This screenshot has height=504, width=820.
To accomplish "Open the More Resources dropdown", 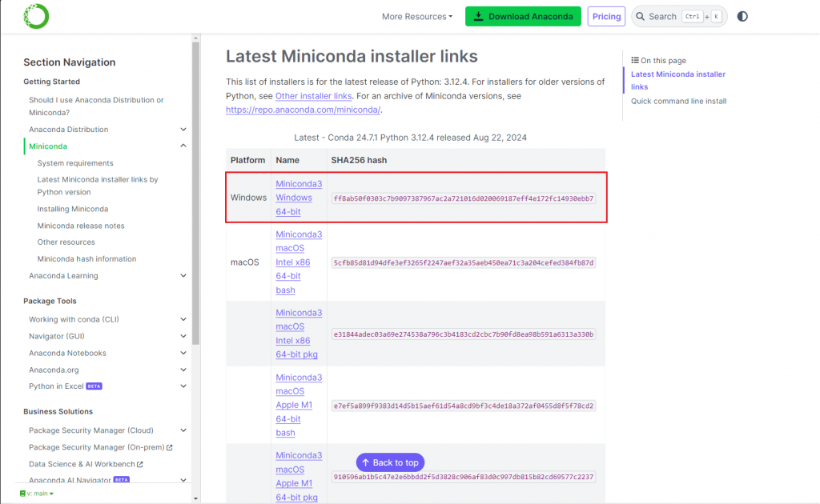I will (416, 16).
